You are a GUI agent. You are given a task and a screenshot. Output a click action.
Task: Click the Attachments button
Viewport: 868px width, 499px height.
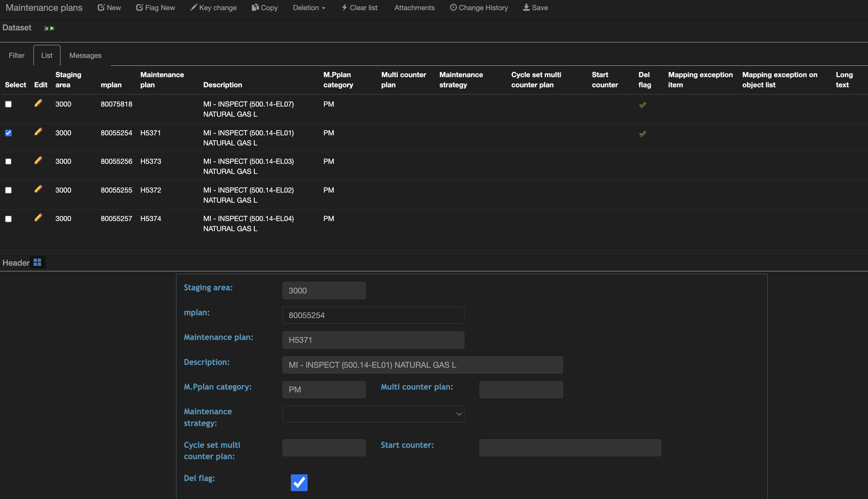(x=414, y=7)
